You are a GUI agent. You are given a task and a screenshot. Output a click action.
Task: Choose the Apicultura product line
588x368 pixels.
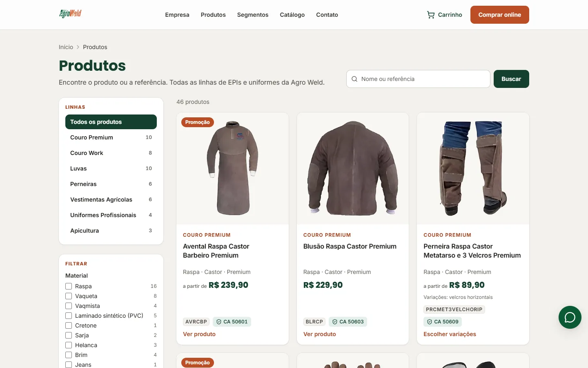[x=111, y=231]
